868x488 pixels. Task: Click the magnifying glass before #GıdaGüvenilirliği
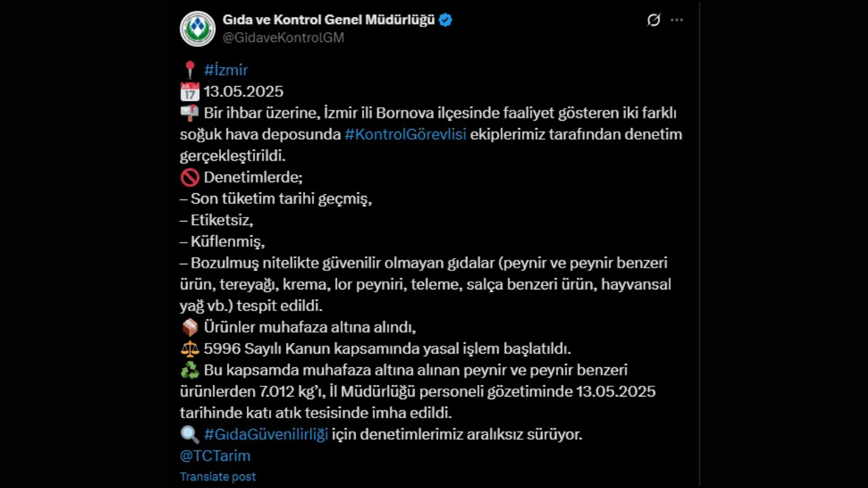(190, 434)
